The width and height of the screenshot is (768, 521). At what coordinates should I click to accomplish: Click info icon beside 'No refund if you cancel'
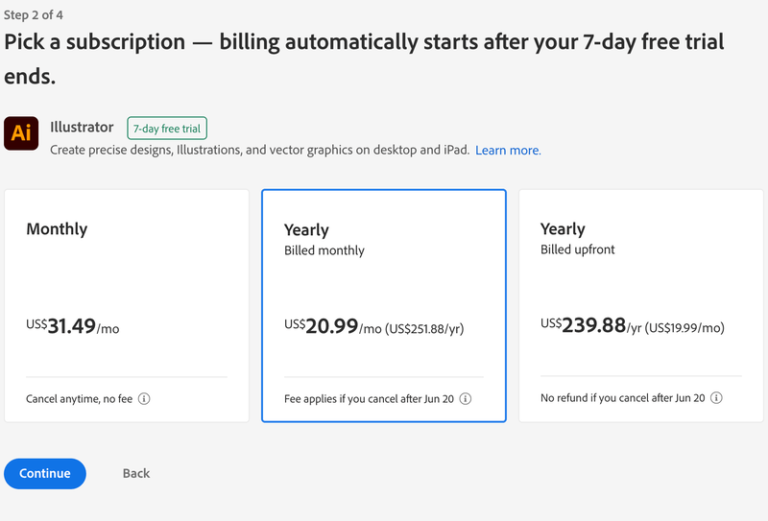pos(716,398)
